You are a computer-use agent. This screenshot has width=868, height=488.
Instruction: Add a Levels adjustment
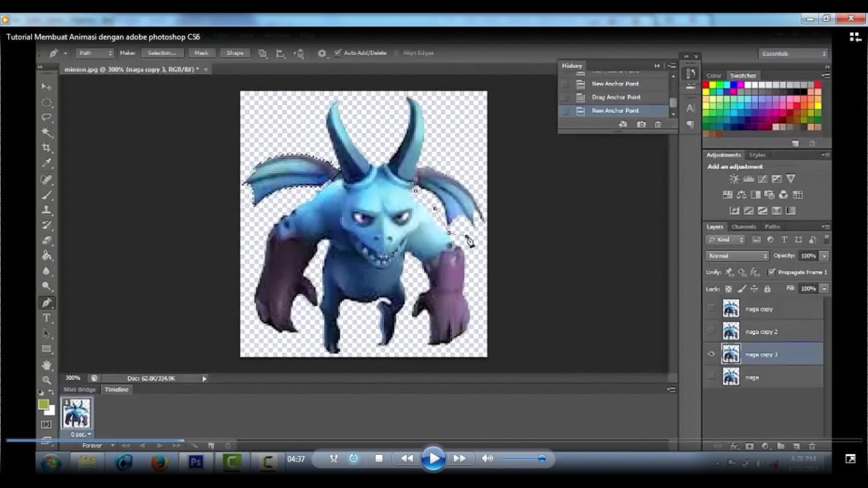click(748, 179)
